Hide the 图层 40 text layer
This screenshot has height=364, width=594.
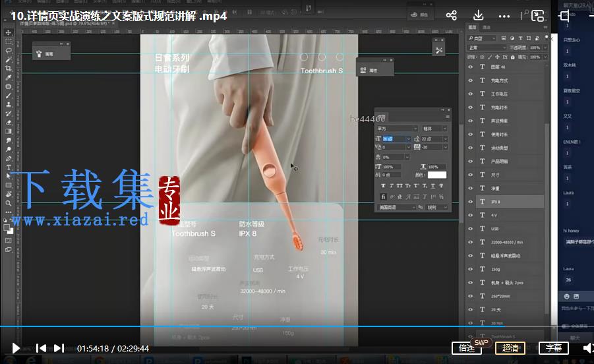pyautogui.click(x=471, y=67)
